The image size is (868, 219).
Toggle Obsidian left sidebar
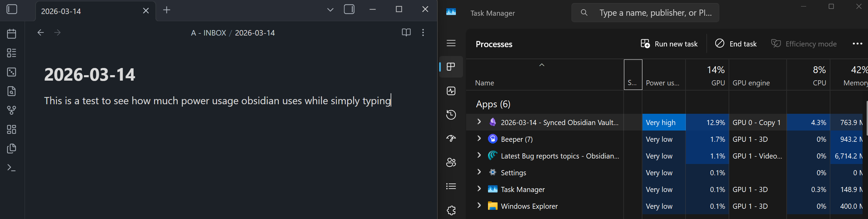(12, 9)
